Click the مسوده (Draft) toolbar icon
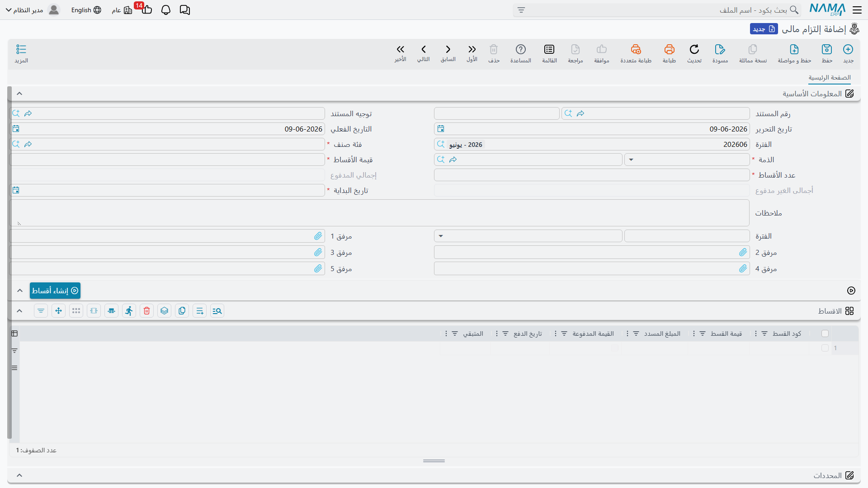This screenshot has width=868, height=488. 720,53
